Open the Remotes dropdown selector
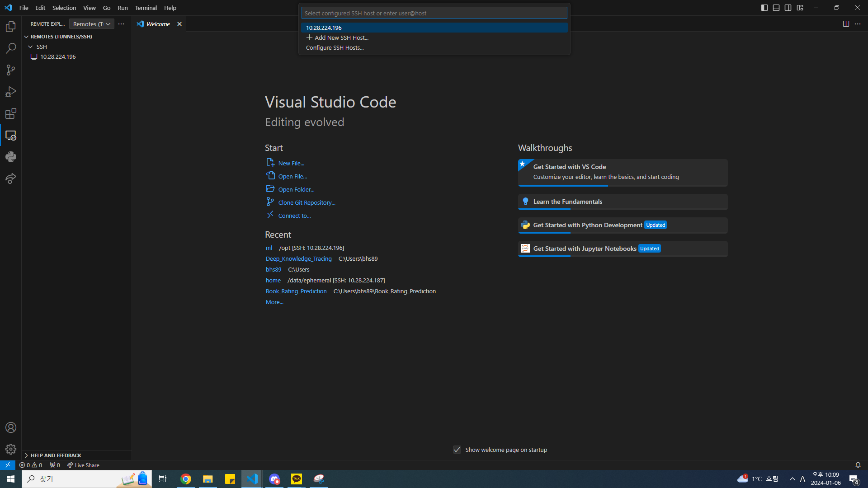868x488 pixels. click(92, 24)
